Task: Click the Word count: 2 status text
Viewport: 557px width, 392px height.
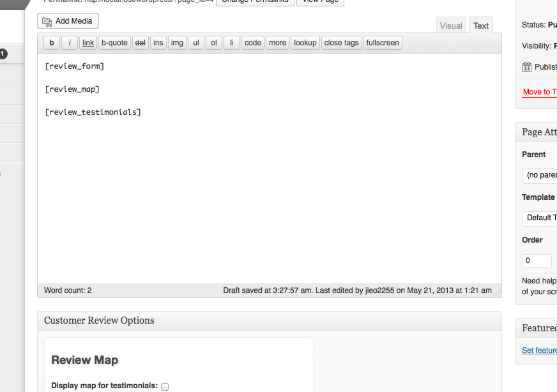Action: pyautogui.click(x=68, y=290)
